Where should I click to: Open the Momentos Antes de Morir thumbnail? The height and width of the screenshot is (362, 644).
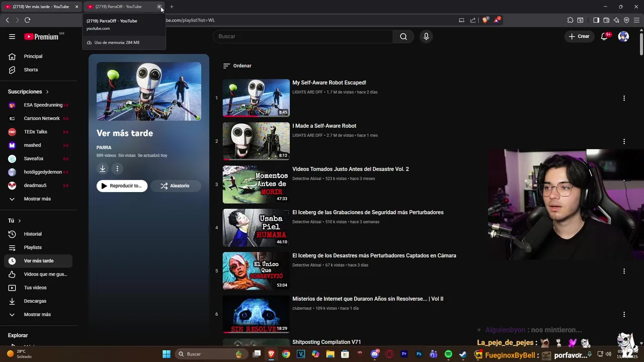pos(256,185)
